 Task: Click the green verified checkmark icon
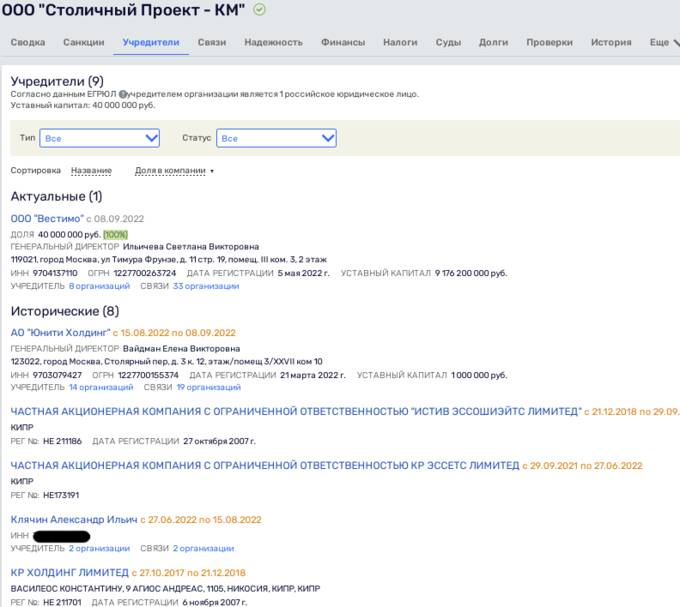[260, 10]
